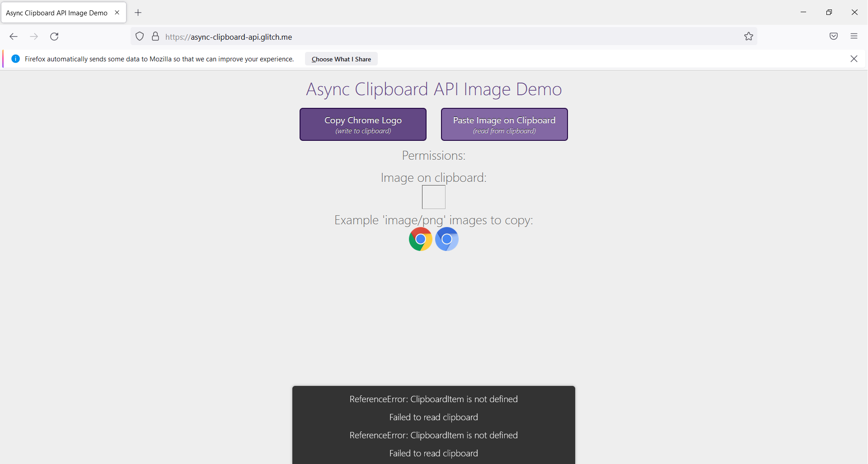The image size is (868, 464).
Task: Open a new browser tab
Action: tap(138, 13)
